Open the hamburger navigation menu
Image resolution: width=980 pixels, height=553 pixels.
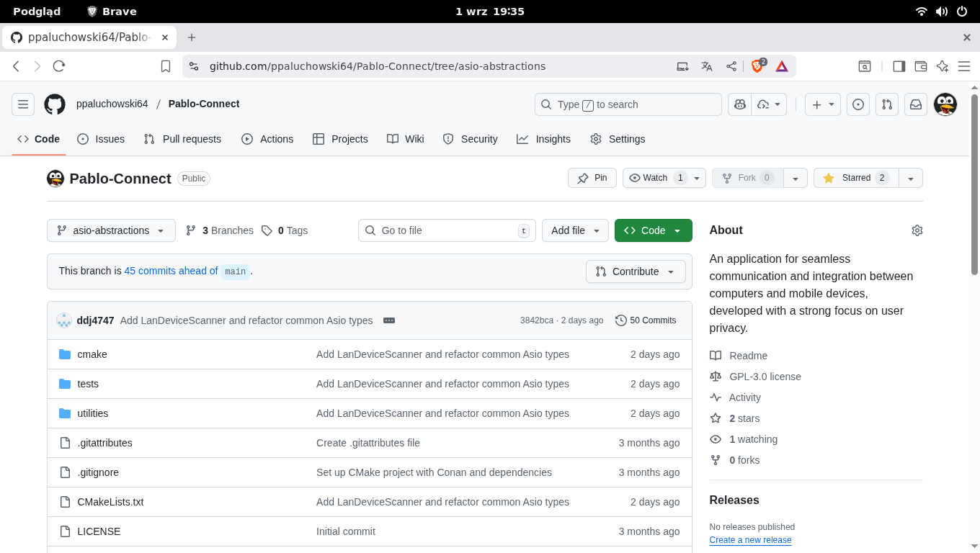coord(23,104)
